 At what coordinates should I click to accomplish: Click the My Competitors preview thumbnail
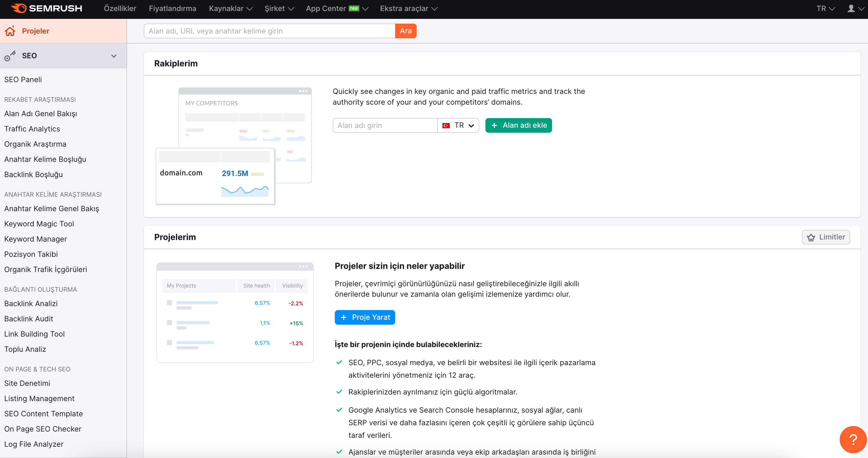234,146
